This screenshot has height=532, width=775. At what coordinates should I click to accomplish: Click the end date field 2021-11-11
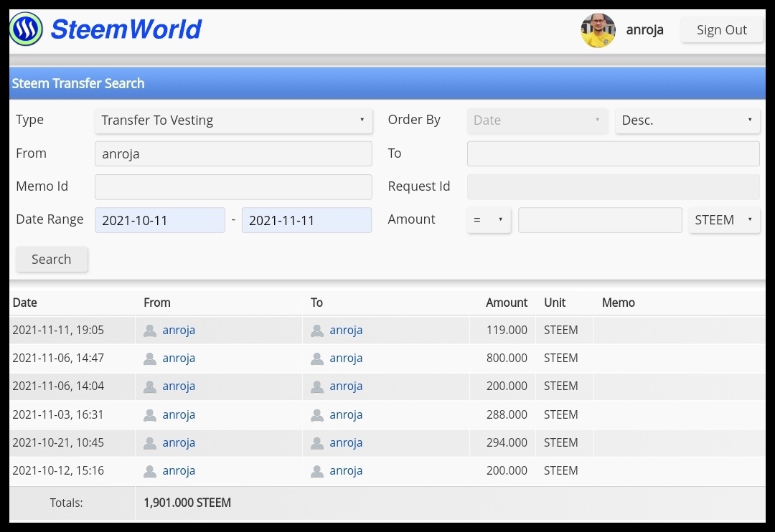pyautogui.click(x=306, y=220)
